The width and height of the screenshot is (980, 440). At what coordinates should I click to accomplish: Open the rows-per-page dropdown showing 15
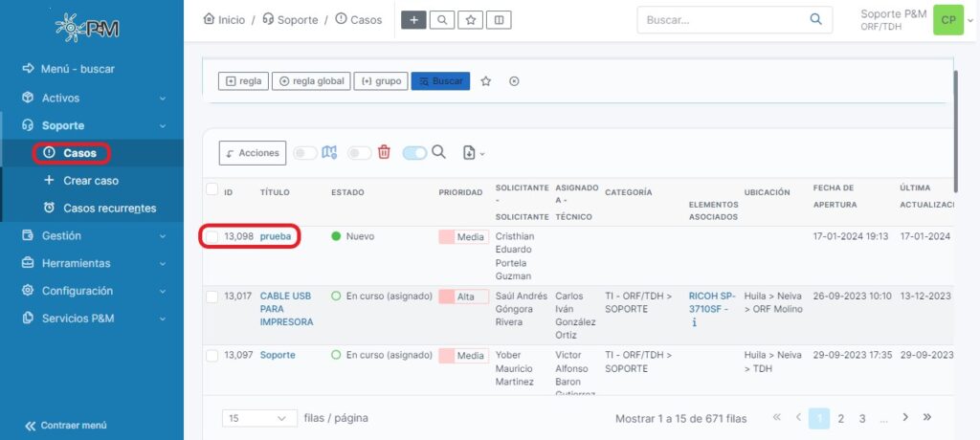click(258, 418)
